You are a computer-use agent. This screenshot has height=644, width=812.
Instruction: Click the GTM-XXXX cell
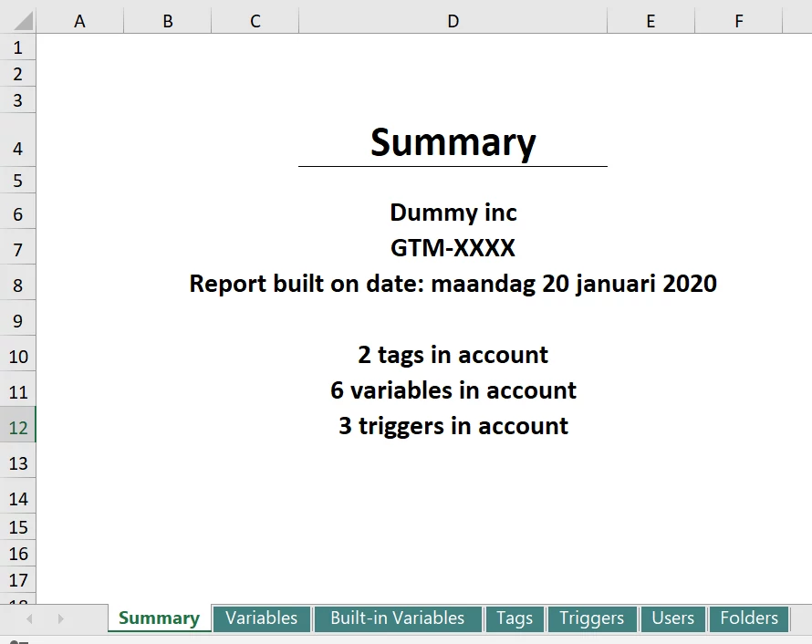click(x=453, y=248)
